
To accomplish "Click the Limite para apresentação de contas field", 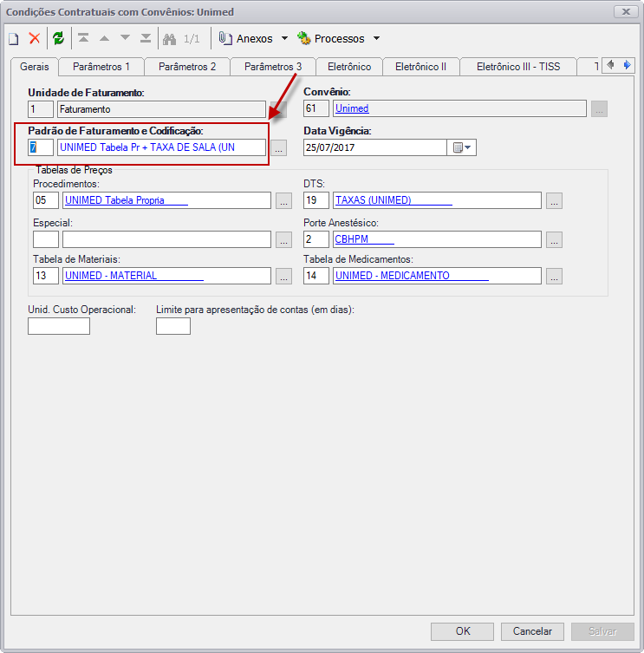I will tap(173, 326).
